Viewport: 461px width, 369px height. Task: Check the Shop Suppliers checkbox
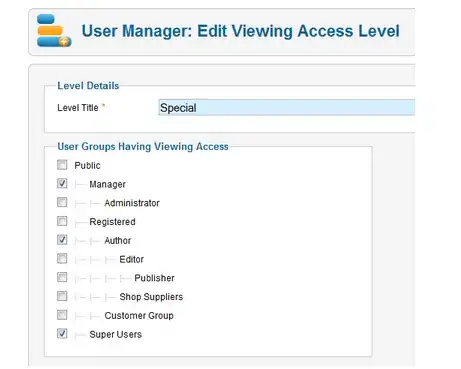62,296
